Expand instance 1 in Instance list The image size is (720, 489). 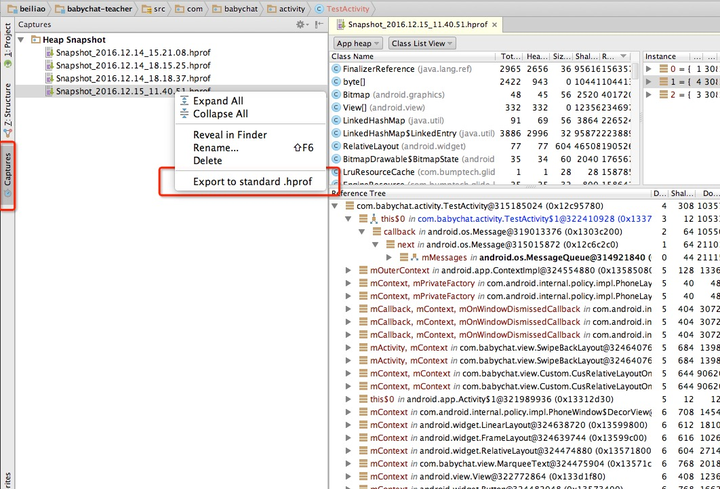[x=648, y=82]
